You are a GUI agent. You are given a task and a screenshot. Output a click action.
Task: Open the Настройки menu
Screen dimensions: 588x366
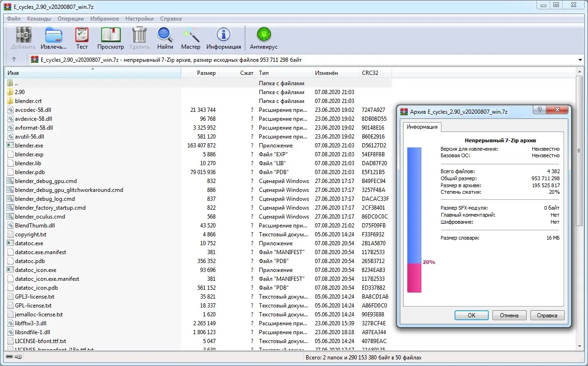pos(140,19)
